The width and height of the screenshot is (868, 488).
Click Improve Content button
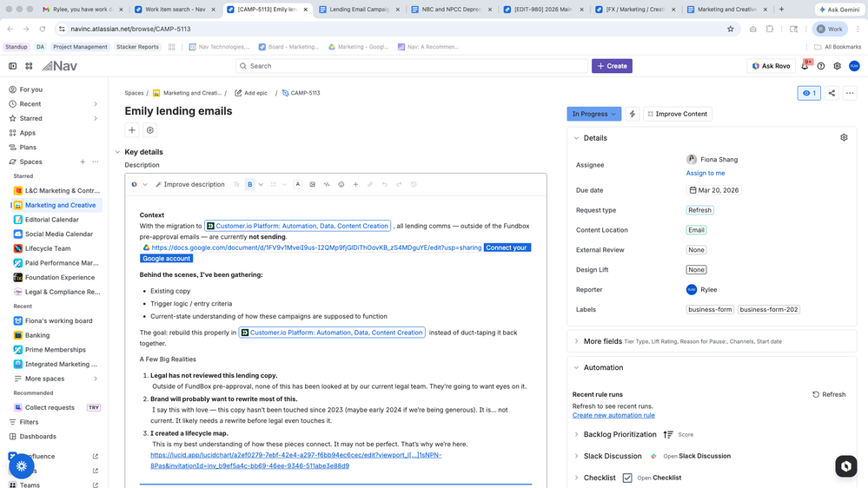coord(677,114)
